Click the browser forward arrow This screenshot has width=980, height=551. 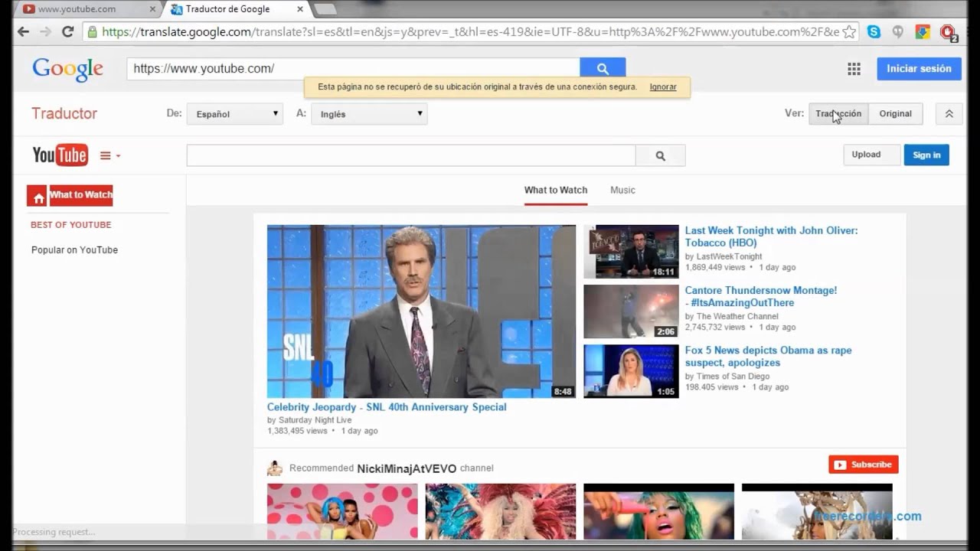(x=45, y=32)
